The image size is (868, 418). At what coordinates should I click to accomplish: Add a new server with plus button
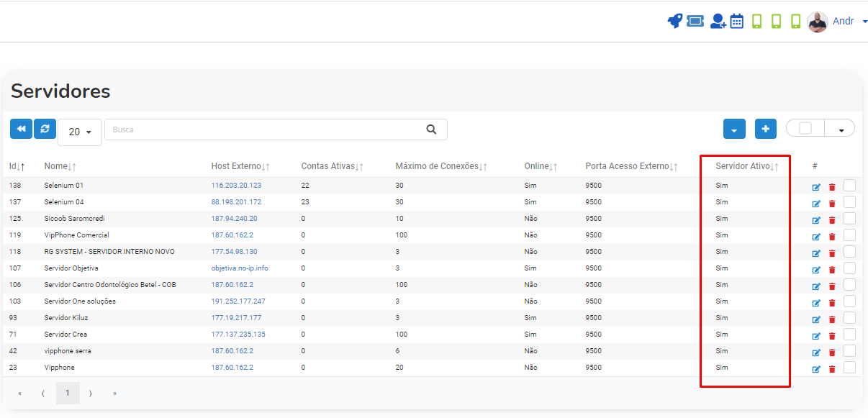coord(765,129)
